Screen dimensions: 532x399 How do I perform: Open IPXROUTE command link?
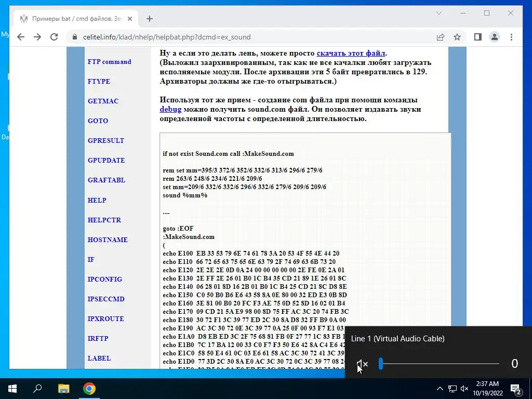[105, 318]
